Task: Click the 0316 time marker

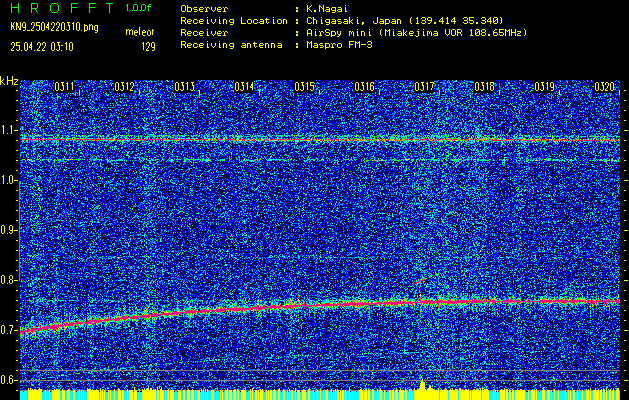Action: (364, 87)
